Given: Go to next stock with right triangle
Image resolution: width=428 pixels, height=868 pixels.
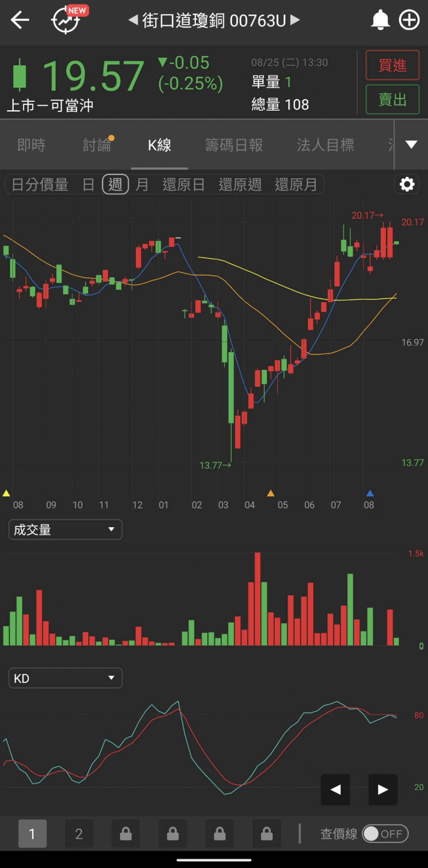Looking at the screenshot, I should pyautogui.click(x=295, y=20).
